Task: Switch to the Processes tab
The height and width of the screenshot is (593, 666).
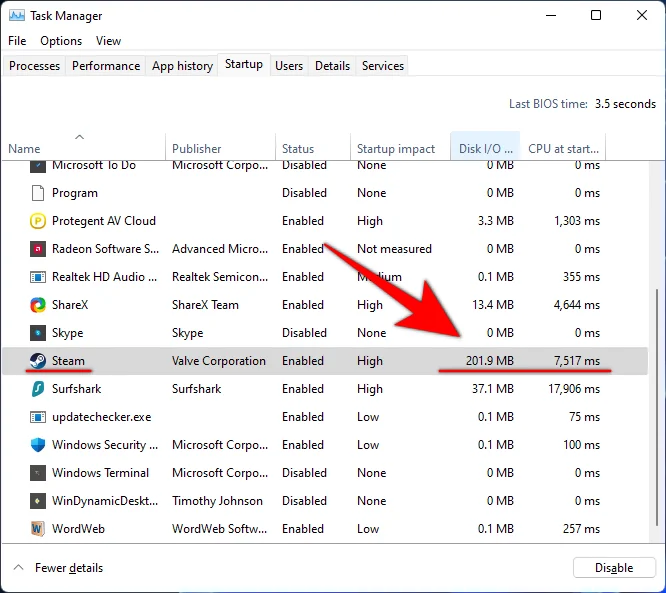Action: click(x=34, y=66)
